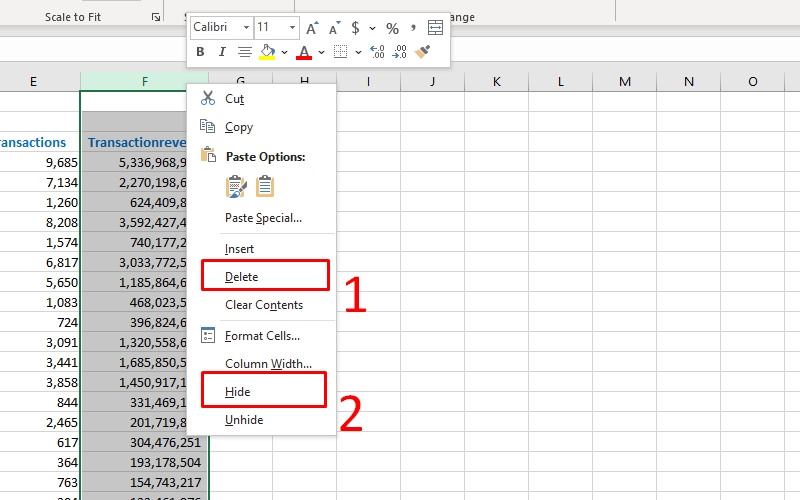The width and height of the screenshot is (800, 500).
Task: Open Font Color dropdown arrow
Action: [x=321, y=52]
